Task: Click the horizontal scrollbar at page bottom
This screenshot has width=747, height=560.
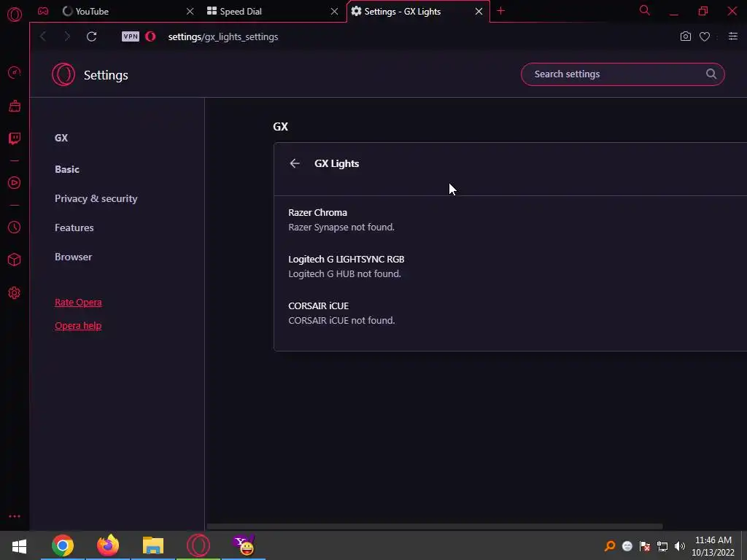Action: (435, 526)
